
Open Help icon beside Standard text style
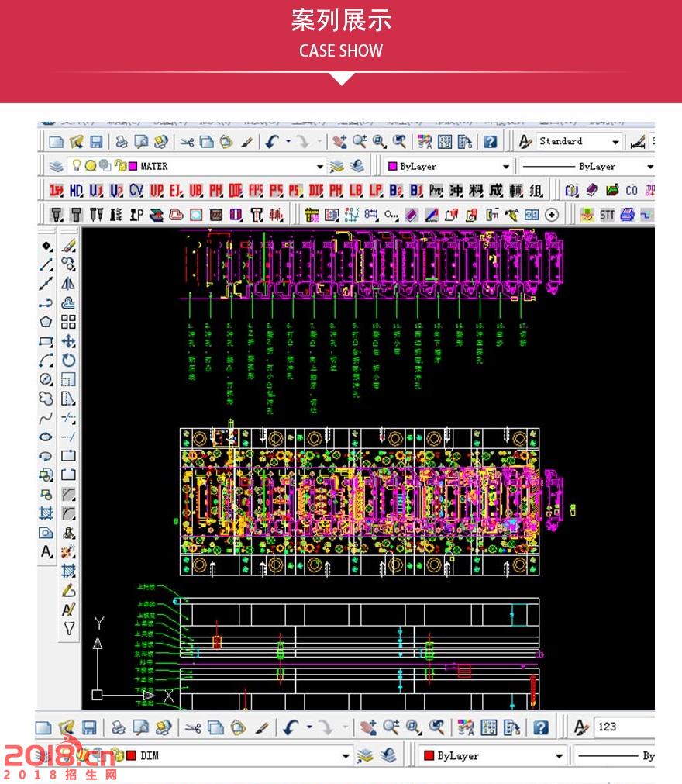click(x=490, y=142)
